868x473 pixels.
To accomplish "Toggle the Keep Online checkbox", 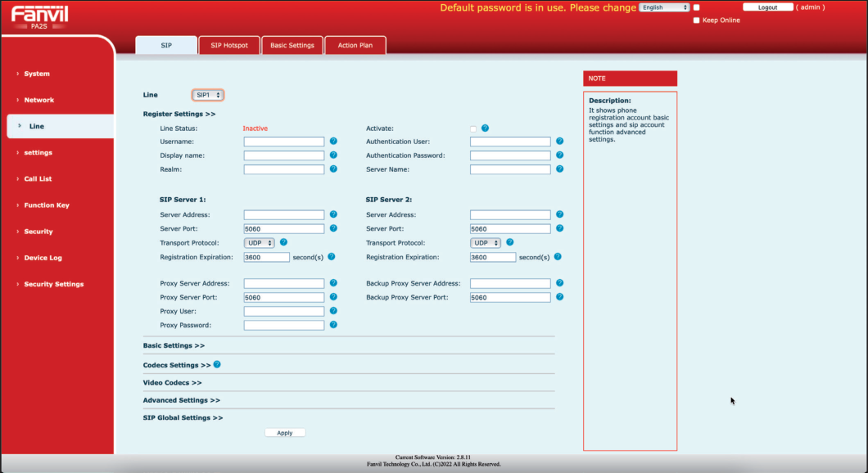I will pos(696,20).
